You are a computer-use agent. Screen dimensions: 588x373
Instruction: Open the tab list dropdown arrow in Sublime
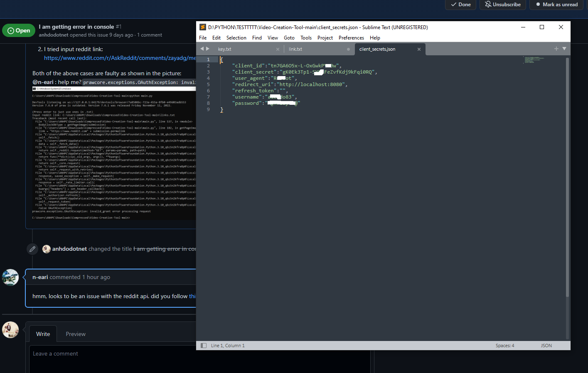(564, 49)
